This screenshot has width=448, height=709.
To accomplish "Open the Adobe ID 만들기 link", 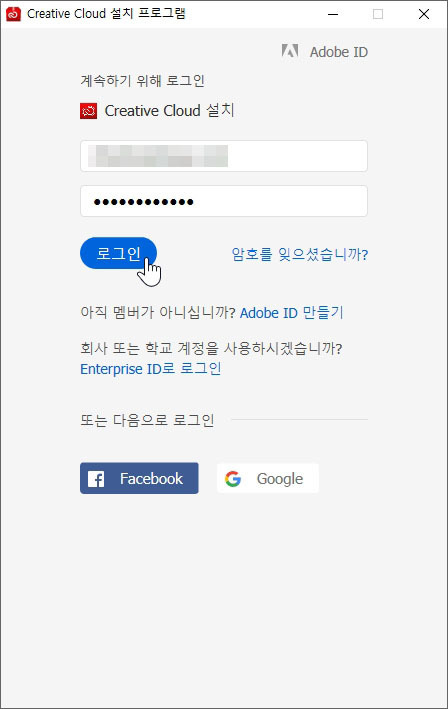I will [x=292, y=312].
